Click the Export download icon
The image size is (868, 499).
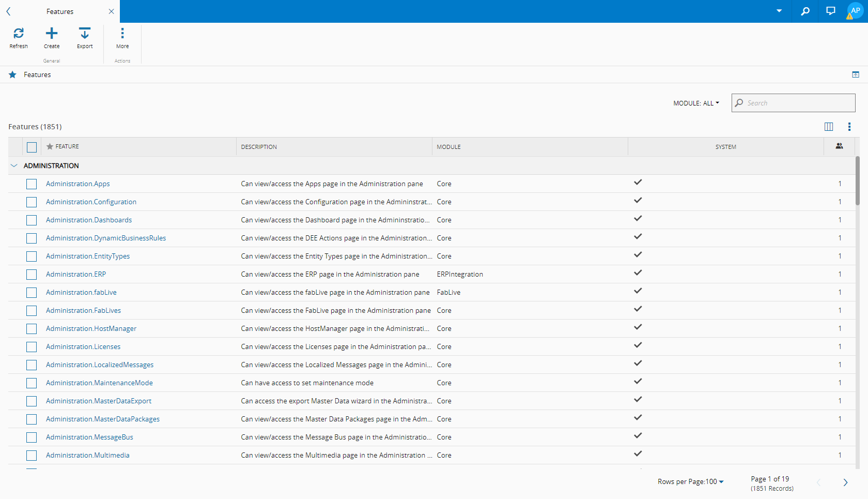[85, 34]
